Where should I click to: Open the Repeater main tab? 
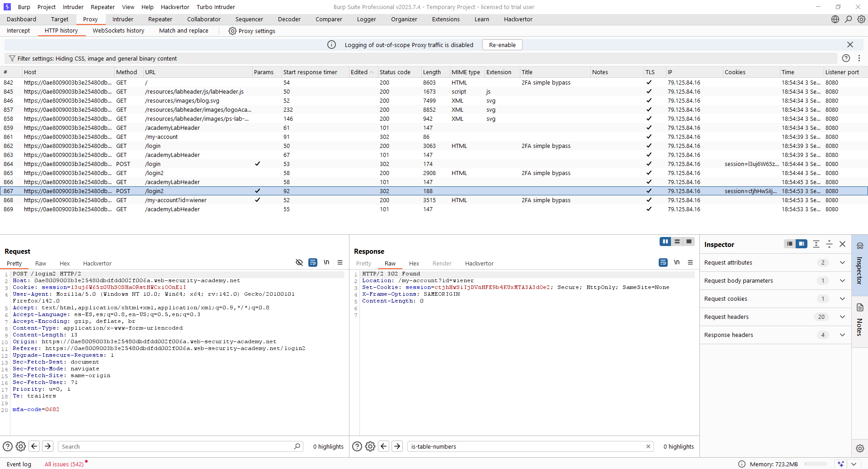(160, 19)
